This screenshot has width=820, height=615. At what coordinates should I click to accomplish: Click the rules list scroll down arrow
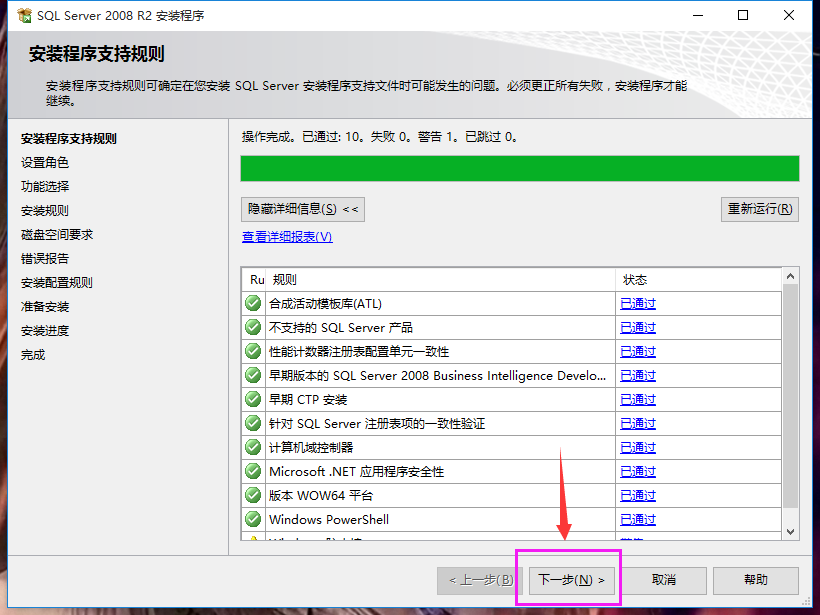(x=790, y=532)
